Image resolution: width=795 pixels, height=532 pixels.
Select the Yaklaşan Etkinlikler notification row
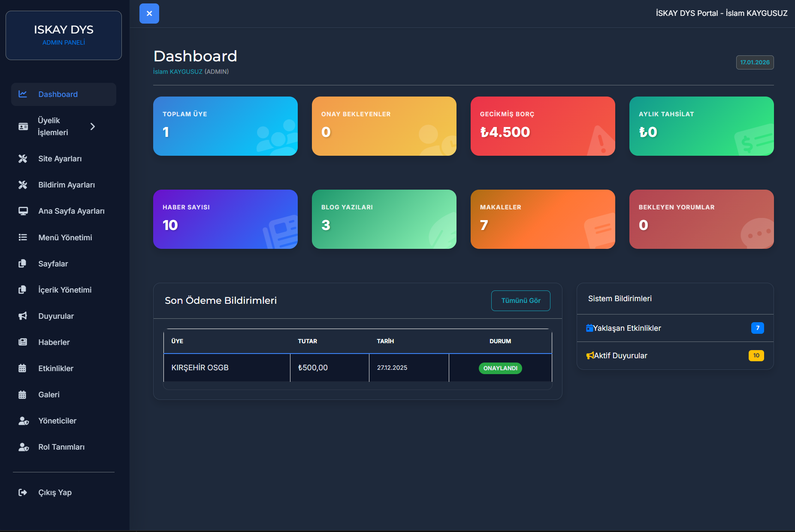[675, 328]
